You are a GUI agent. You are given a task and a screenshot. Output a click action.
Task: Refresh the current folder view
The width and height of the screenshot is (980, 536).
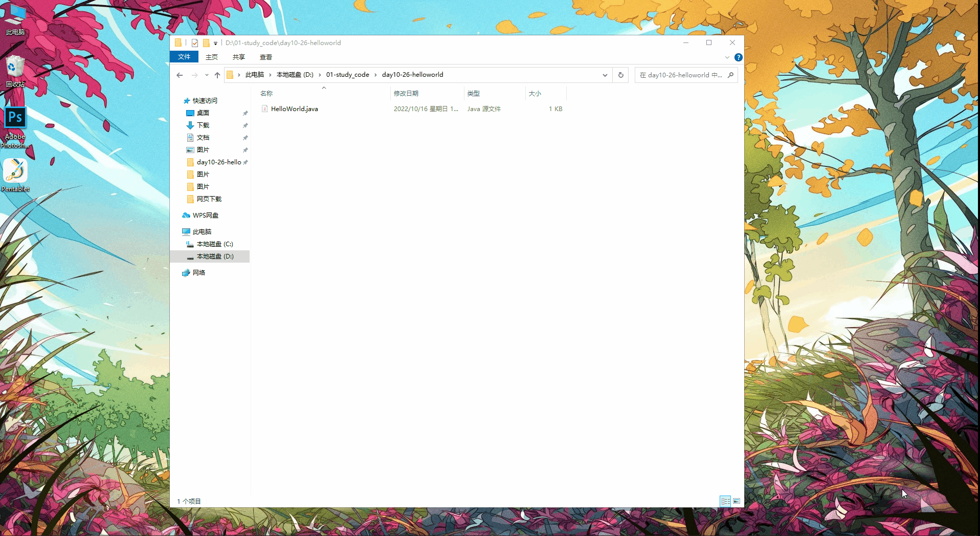click(621, 75)
